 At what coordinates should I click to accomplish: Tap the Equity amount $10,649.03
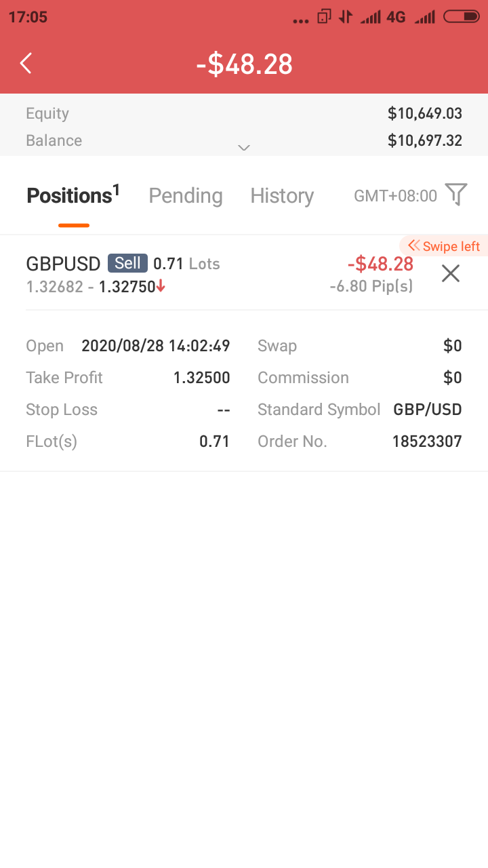[425, 113]
